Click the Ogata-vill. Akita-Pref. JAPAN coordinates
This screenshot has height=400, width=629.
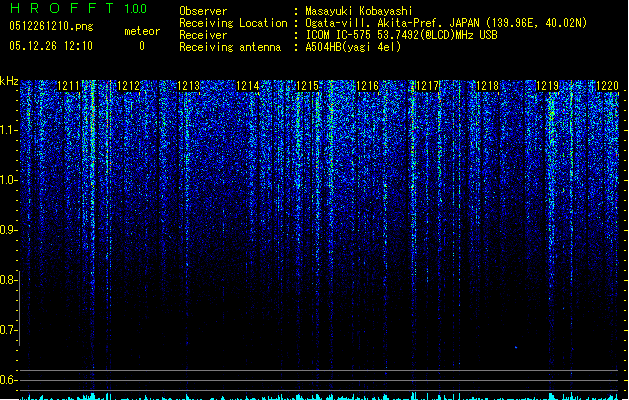click(x=446, y=23)
